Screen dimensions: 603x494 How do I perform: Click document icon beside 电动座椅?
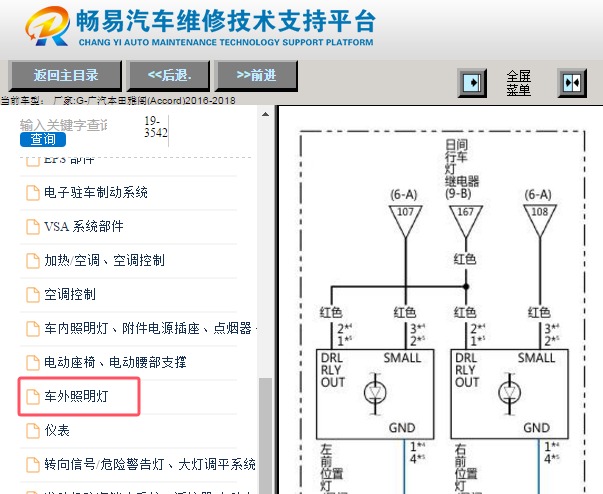[x=33, y=363]
